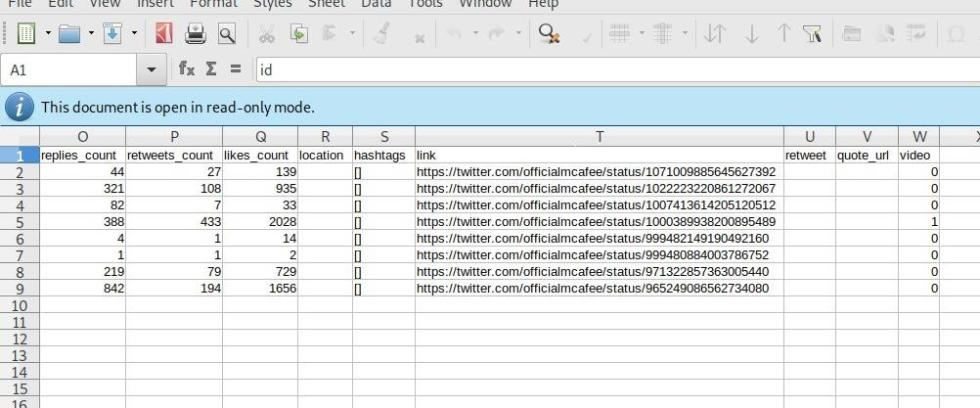This screenshot has height=408, width=980.
Task: Select row 5 header
Action: pos(20,222)
